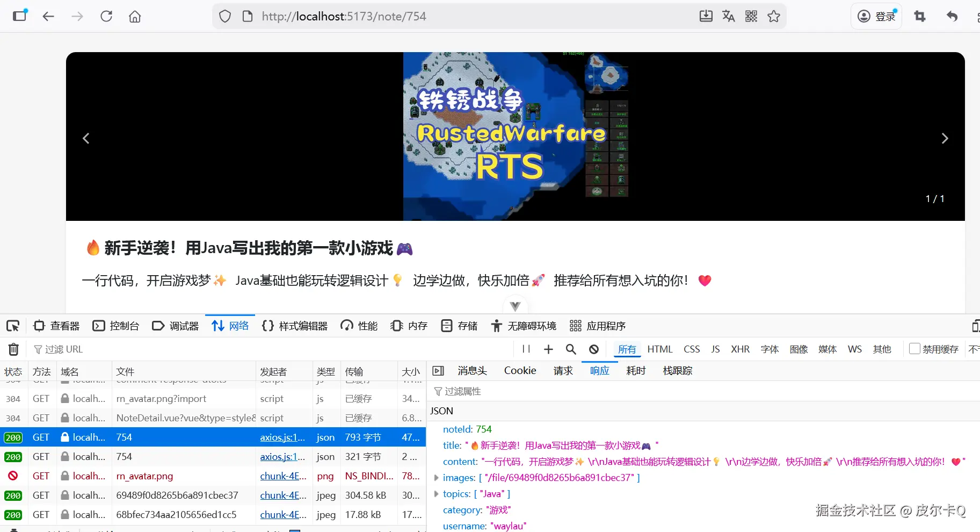980x532 pixels.
Task: Open the browser home page icon
Action: 135,16
